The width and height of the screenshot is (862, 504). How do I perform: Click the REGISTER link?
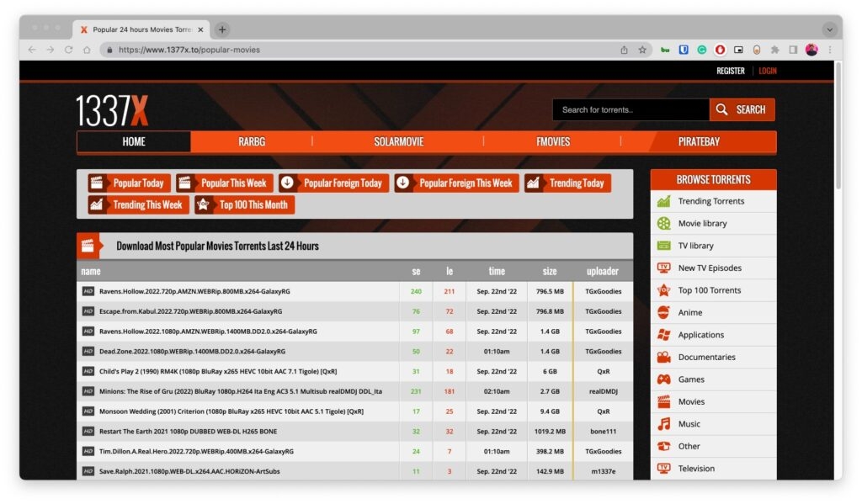[x=730, y=71]
